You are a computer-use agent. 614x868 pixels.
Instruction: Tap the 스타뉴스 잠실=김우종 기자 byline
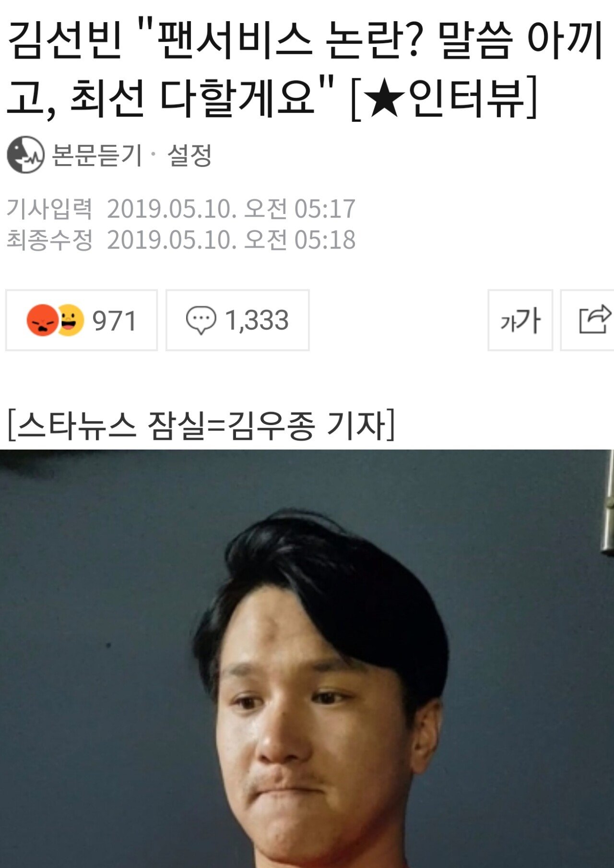[x=201, y=425]
